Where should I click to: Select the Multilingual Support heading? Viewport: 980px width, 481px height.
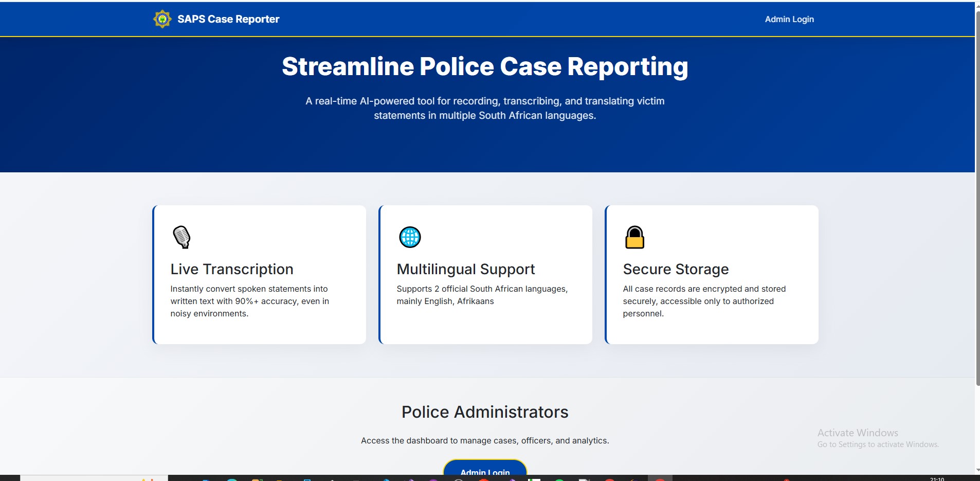pos(465,269)
